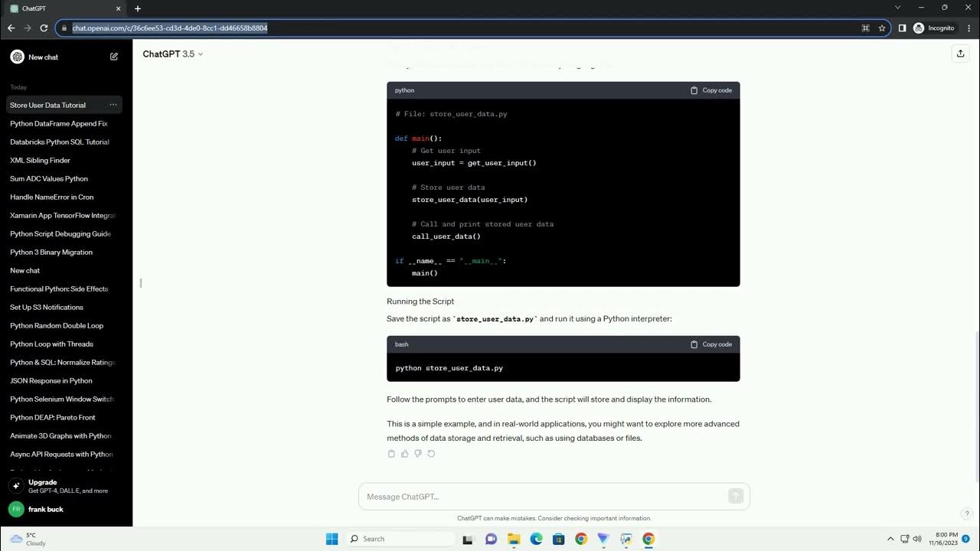
Task: Open the JSON Response in Python chat
Action: [x=64, y=380]
